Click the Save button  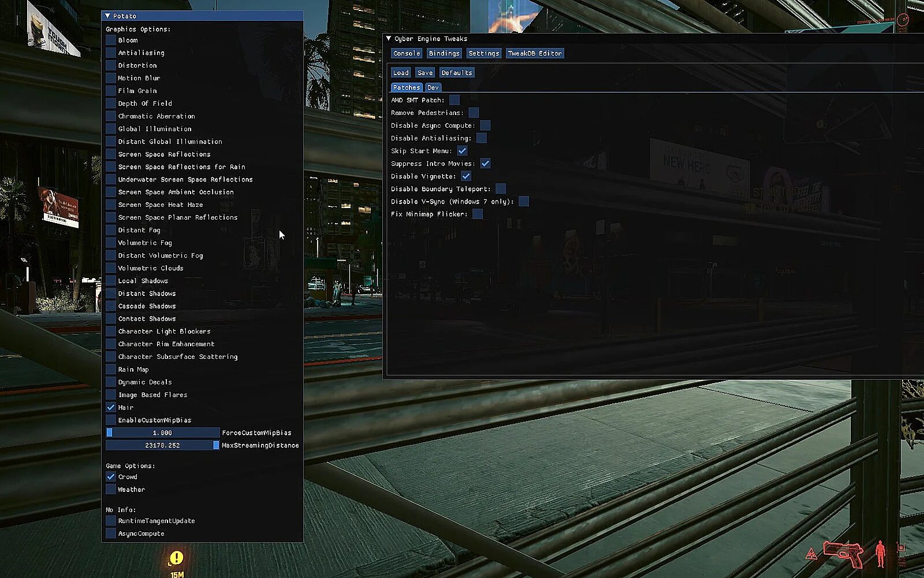tap(425, 73)
